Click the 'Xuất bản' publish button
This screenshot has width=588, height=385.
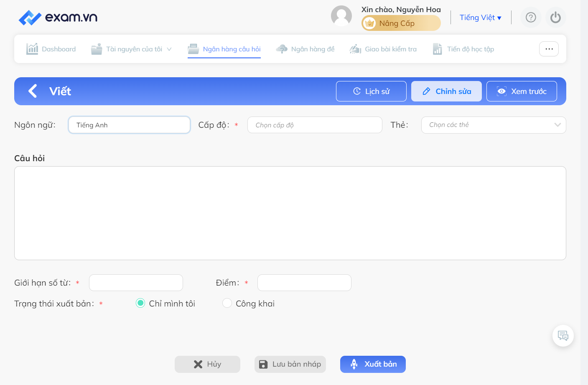click(x=373, y=364)
